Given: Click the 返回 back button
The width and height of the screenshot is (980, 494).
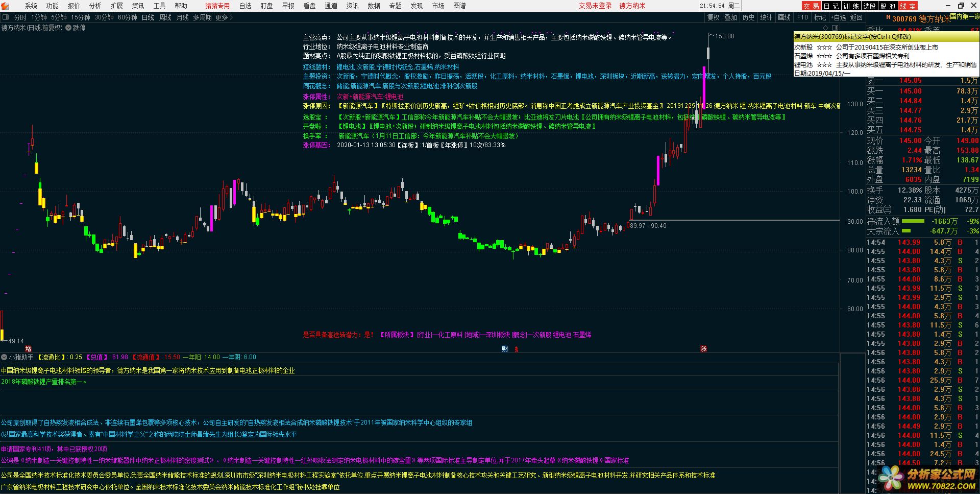Looking at the screenshot, I should point(856,17).
